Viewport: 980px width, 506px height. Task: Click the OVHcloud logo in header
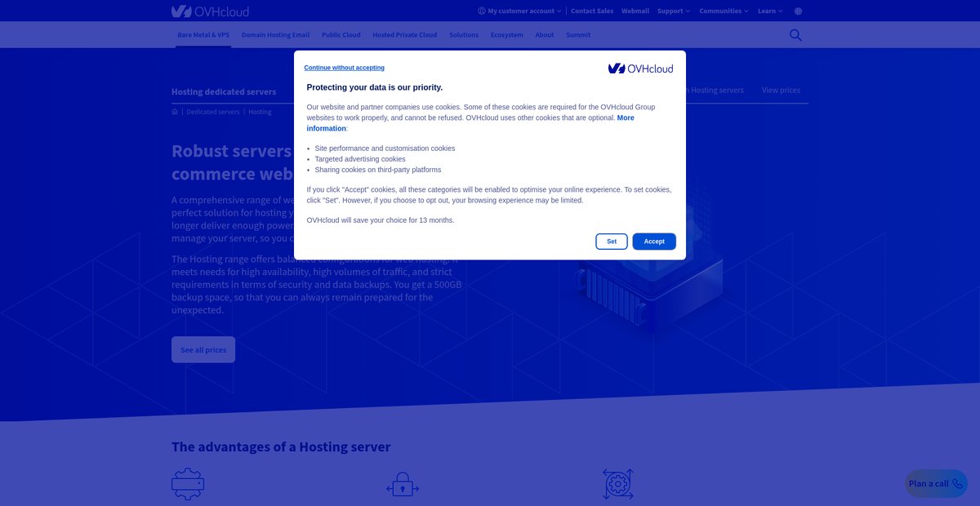[210, 11]
